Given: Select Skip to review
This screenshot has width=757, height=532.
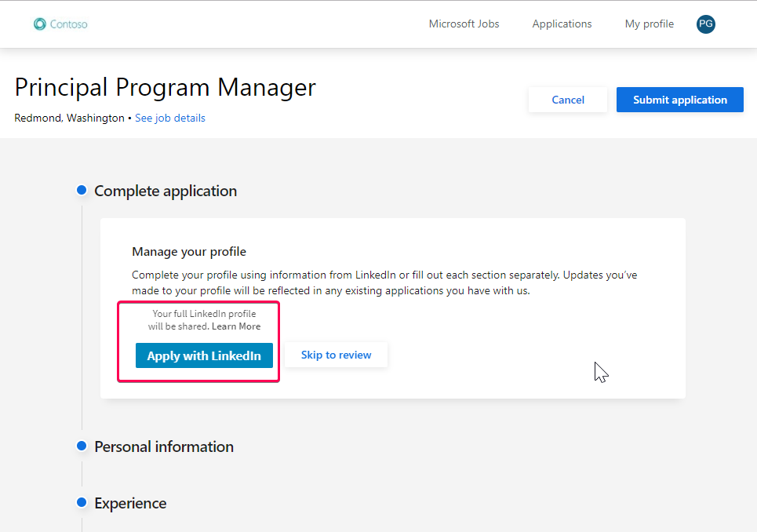Looking at the screenshot, I should (336, 355).
